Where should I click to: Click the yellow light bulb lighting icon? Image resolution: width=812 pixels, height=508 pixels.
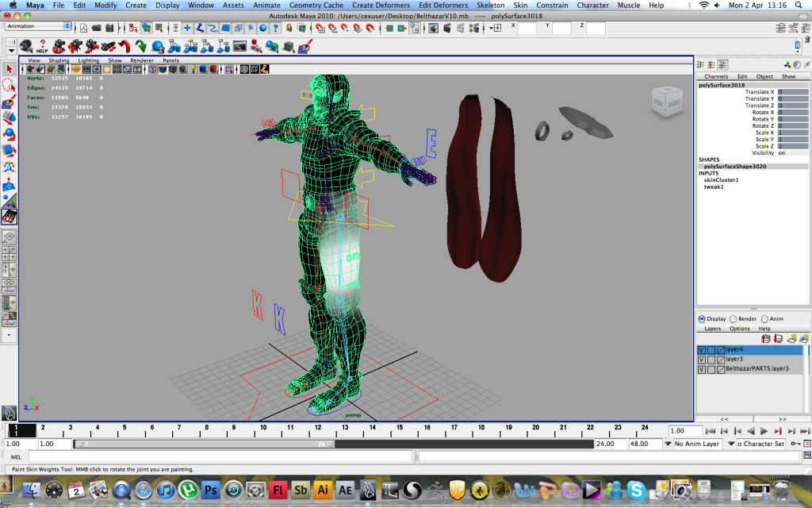[194, 70]
